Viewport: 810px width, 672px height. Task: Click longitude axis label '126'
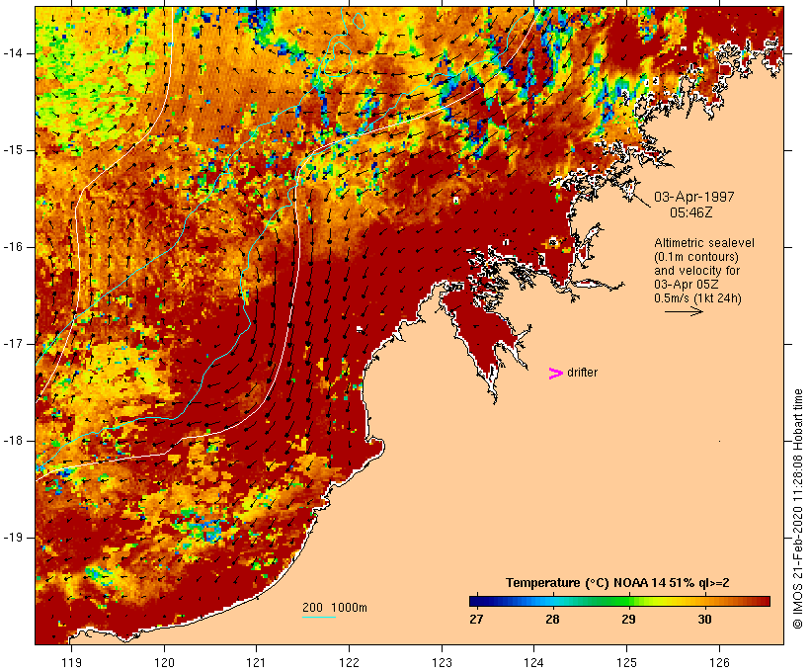pos(719,662)
